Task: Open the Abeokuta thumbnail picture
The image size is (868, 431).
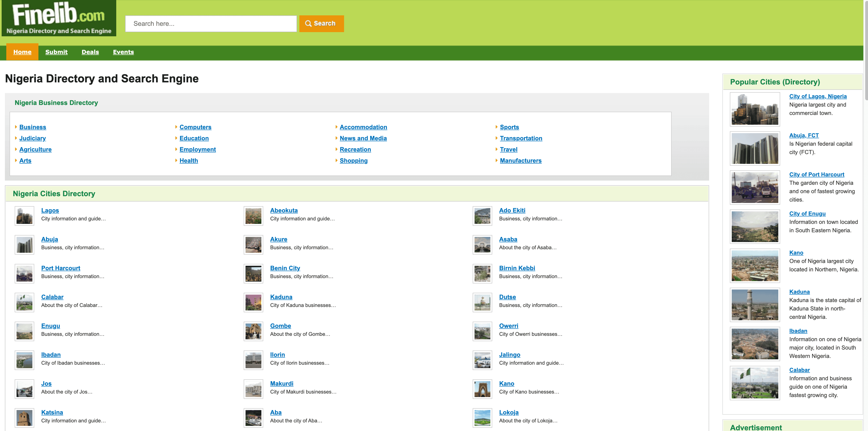Action: pyautogui.click(x=253, y=216)
